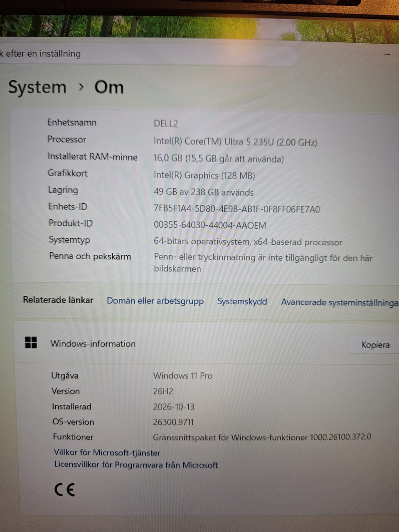Click the OS-version label

coord(73,422)
